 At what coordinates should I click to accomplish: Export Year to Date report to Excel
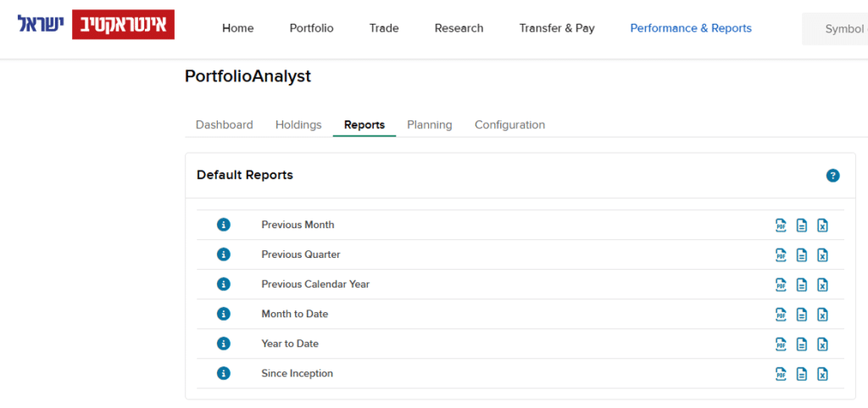(x=822, y=344)
